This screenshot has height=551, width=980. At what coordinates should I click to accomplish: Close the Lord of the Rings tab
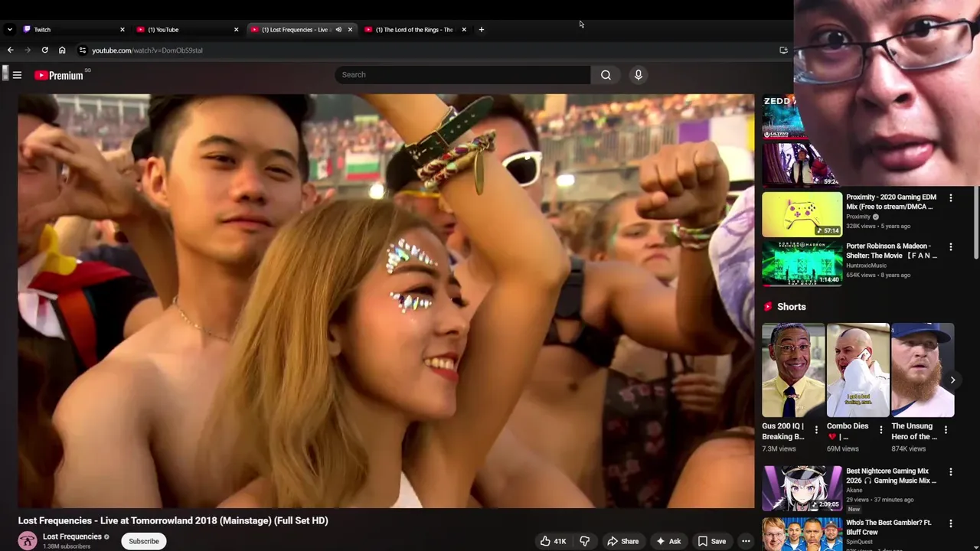[463, 30]
